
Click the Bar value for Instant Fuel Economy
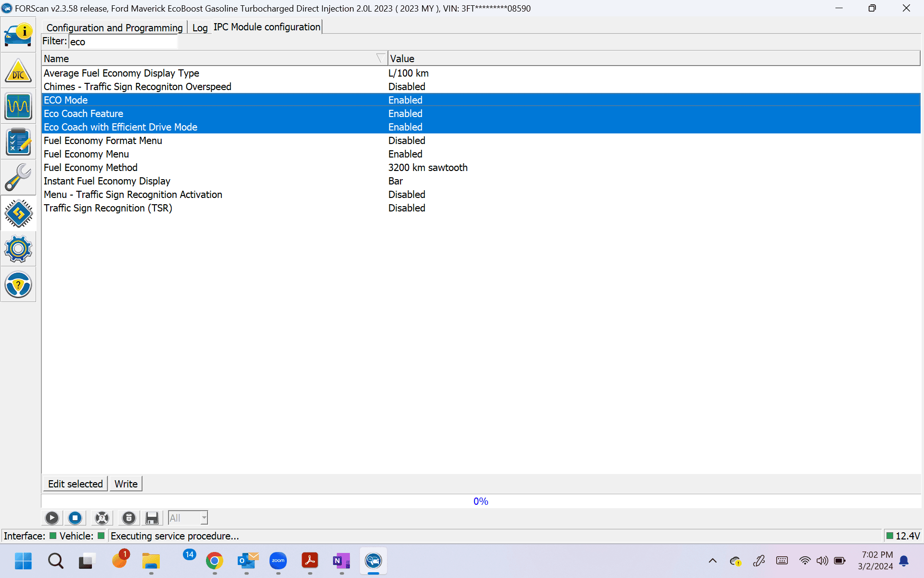tap(396, 181)
